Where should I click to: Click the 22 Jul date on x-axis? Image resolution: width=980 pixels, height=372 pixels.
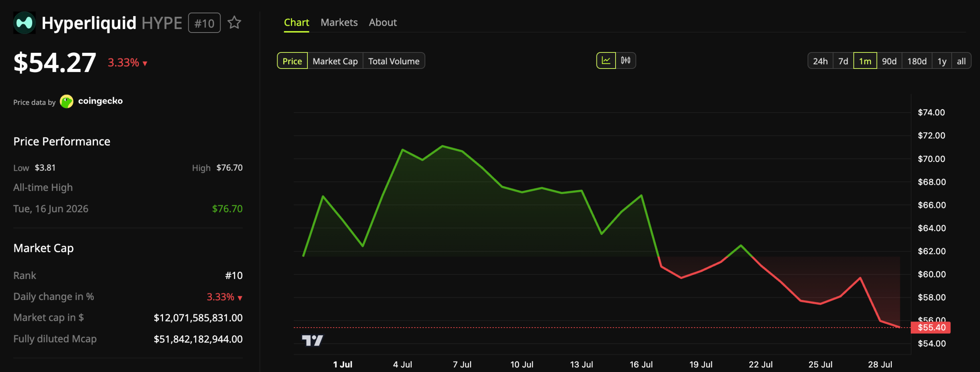[760, 364]
